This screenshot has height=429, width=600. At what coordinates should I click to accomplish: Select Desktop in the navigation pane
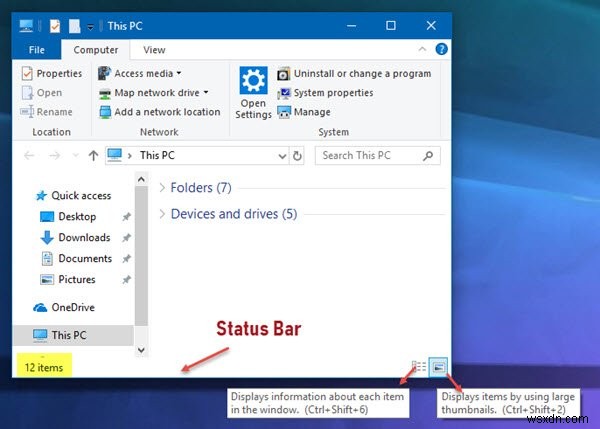[x=68, y=217]
